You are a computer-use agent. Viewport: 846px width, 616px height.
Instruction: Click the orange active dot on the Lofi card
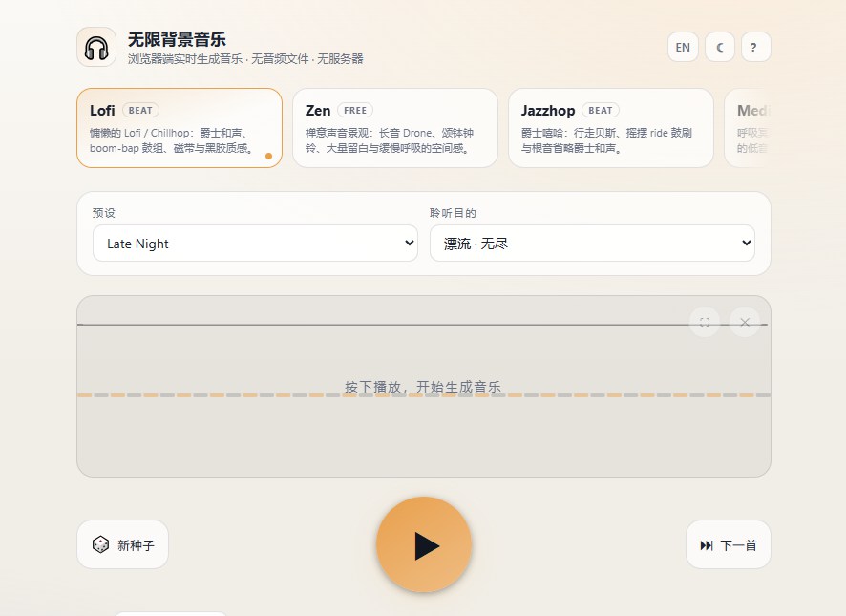click(x=268, y=156)
